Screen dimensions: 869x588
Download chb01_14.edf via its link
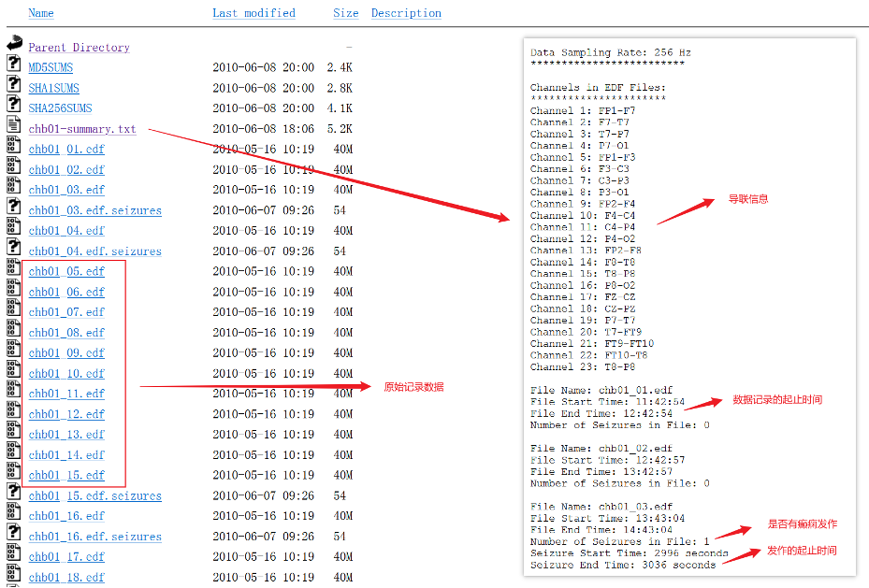(x=66, y=455)
